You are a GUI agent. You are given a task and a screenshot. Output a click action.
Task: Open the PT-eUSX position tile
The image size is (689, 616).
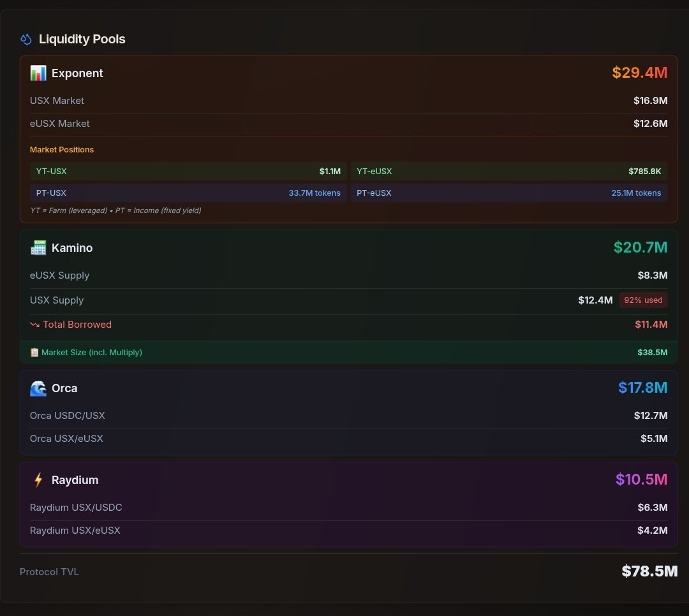509,193
